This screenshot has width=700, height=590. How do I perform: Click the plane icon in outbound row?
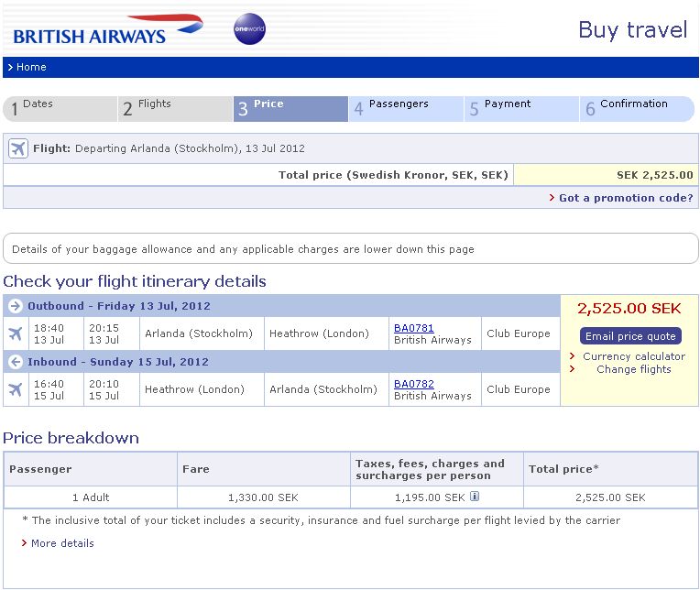[15, 333]
